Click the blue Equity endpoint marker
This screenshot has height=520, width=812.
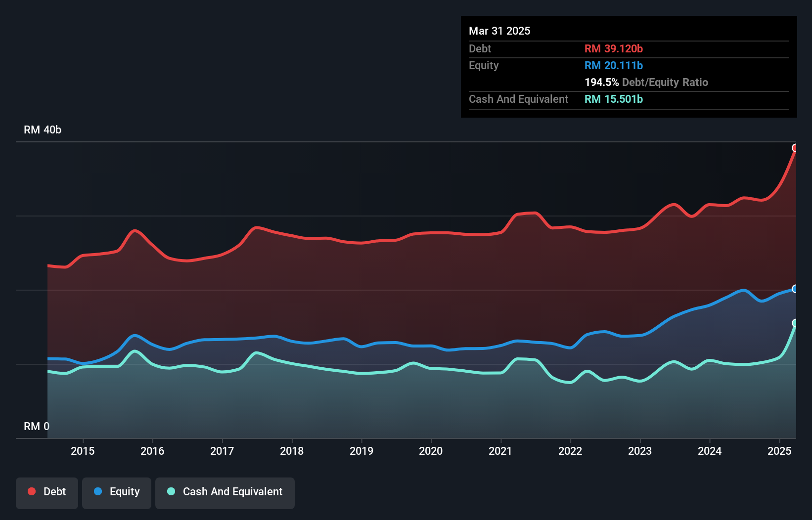795,289
